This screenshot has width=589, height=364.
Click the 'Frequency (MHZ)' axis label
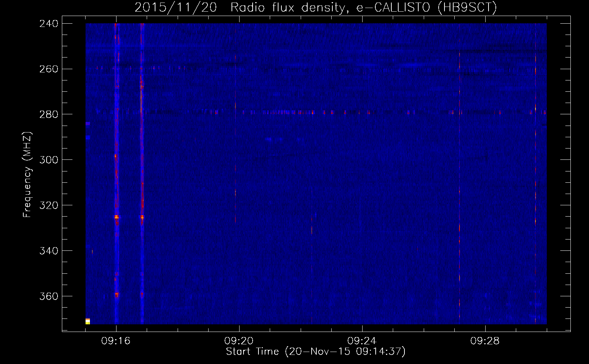(x=27, y=175)
